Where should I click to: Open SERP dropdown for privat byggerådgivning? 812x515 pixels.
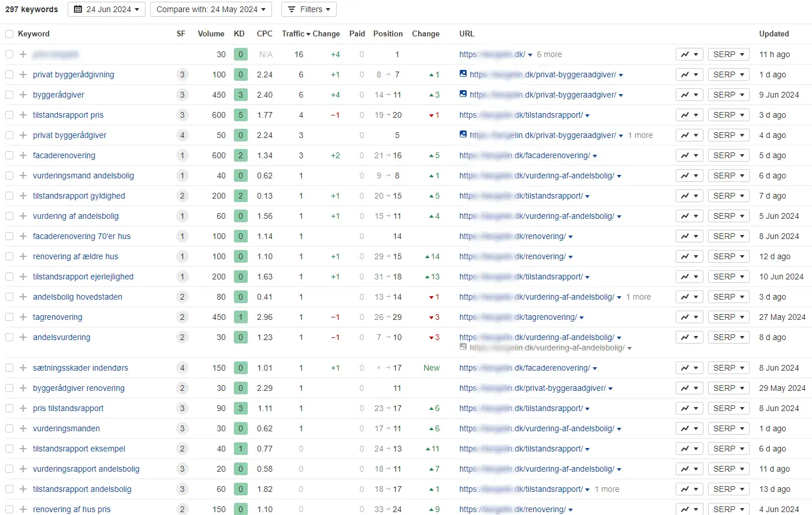729,74
